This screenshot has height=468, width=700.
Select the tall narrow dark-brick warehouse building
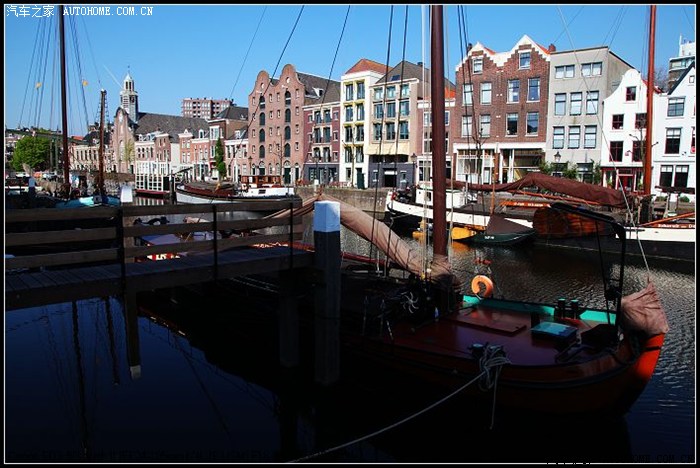(x=277, y=125)
